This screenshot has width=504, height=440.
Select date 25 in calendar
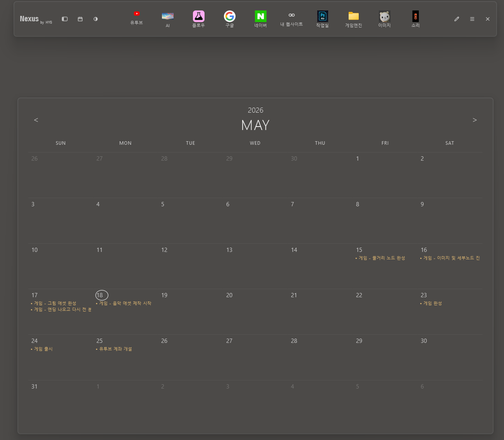100,341
